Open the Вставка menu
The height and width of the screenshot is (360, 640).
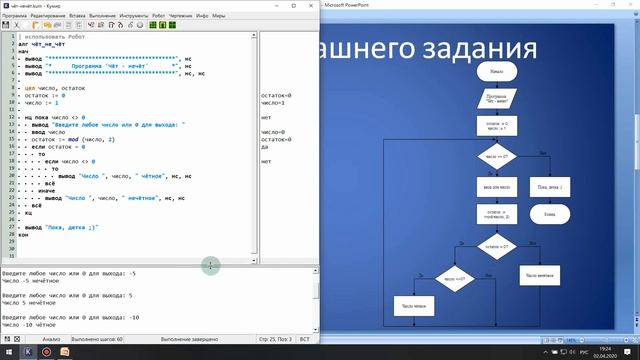click(77, 16)
